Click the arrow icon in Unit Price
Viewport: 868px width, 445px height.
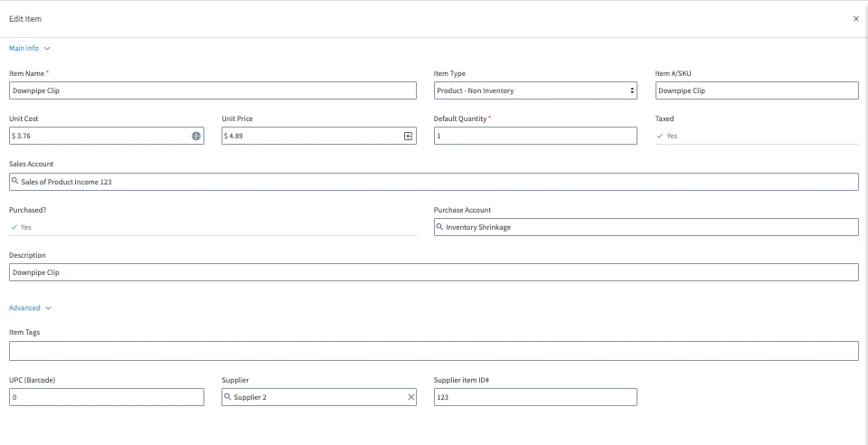pyautogui.click(x=408, y=136)
